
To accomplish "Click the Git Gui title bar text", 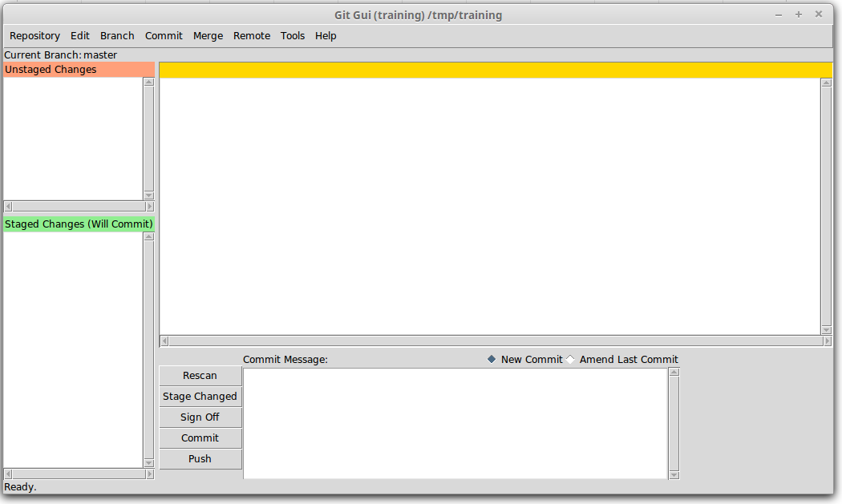I will pyautogui.click(x=419, y=15).
